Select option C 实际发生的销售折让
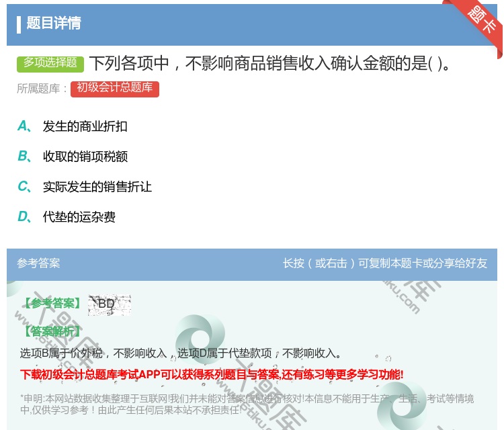 (x=97, y=187)
